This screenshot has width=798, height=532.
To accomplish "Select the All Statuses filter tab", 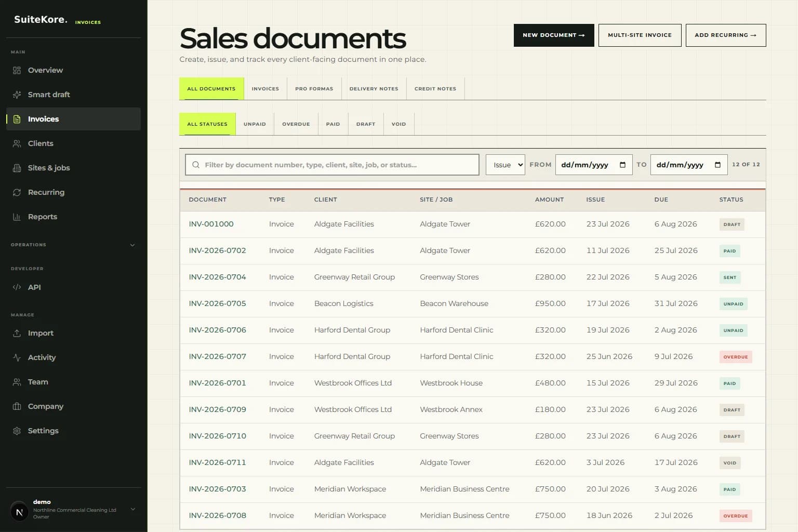I will point(207,124).
